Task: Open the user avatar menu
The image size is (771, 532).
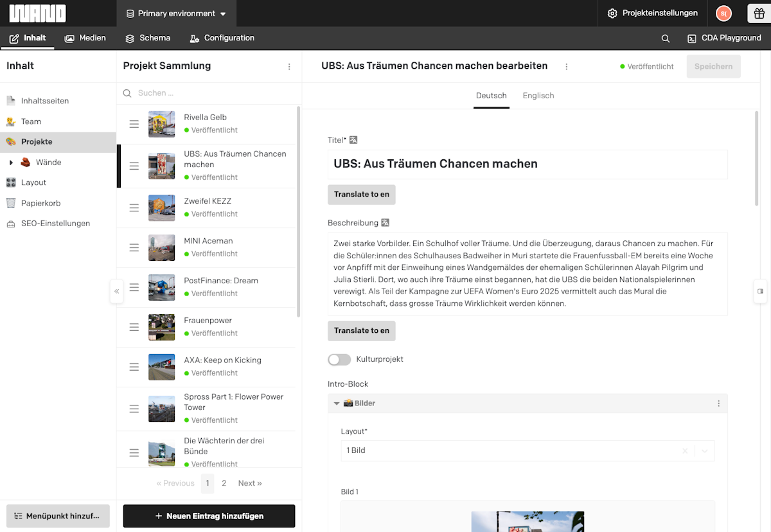Action: click(x=723, y=13)
